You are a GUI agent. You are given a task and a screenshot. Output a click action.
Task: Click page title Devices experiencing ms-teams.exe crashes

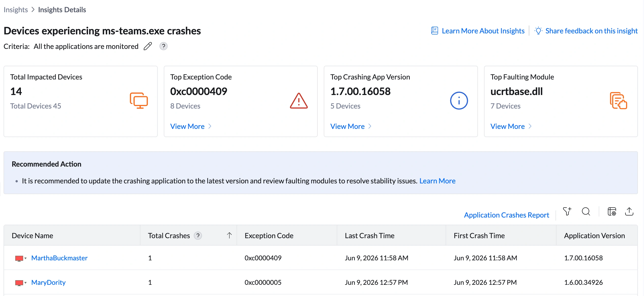102,31
